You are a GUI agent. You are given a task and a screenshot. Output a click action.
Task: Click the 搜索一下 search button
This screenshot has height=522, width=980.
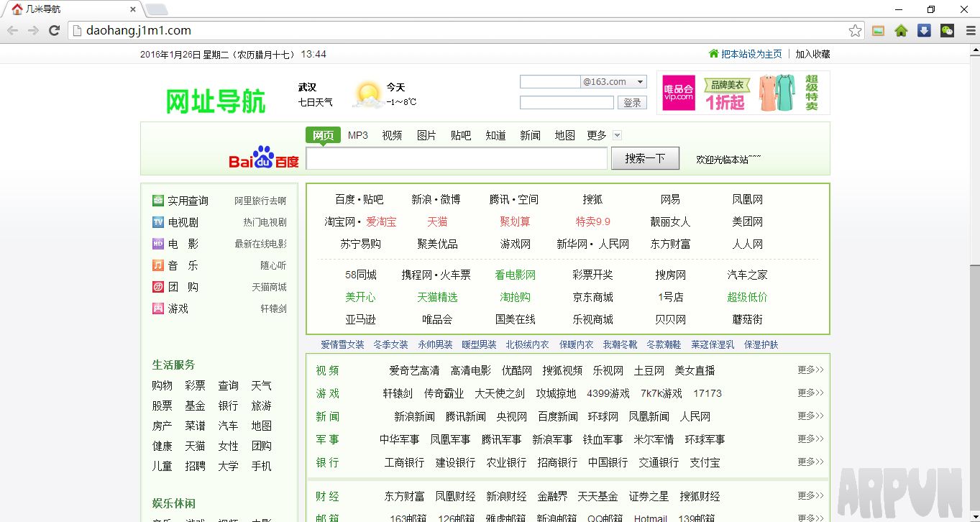[645, 158]
